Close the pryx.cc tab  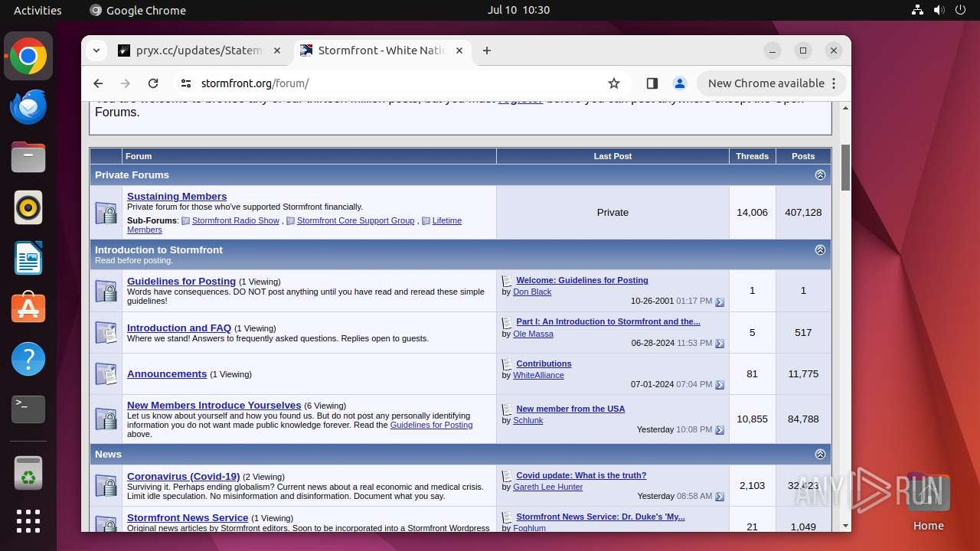(278, 51)
